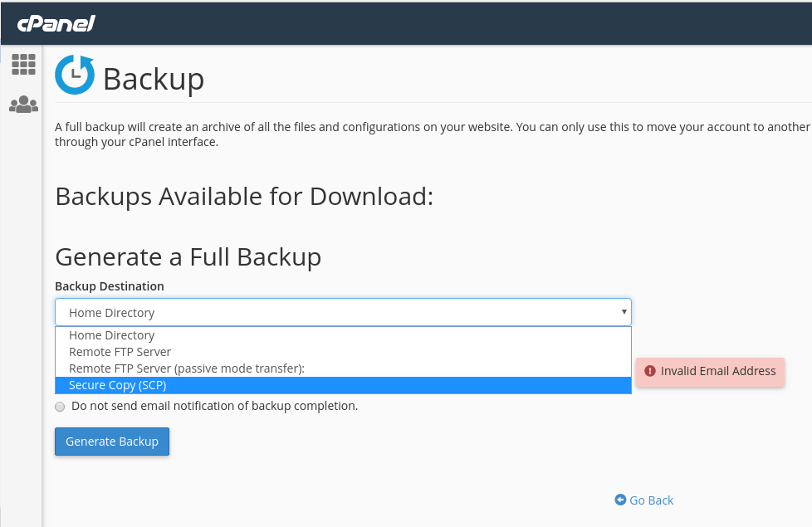This screenshot has width=812, height=527.
Task: Click the Backup Destination dropdown arrow
Action: (624, 312)
